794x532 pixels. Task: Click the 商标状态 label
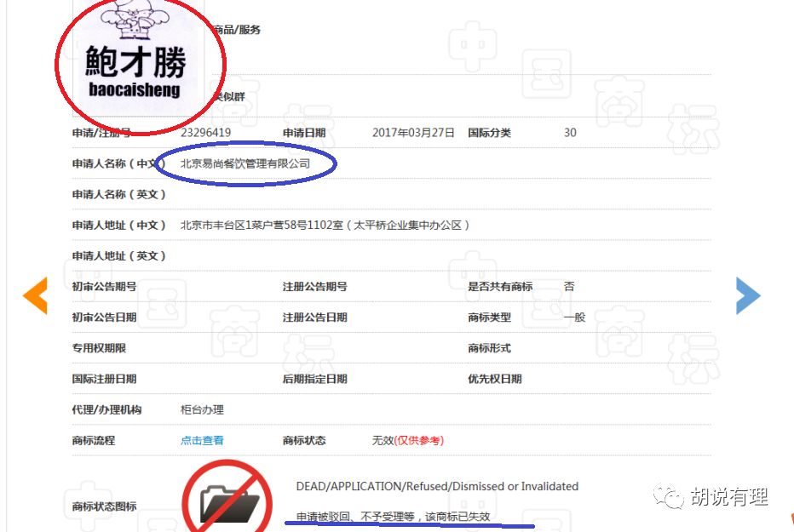click(x=304, y=440)
